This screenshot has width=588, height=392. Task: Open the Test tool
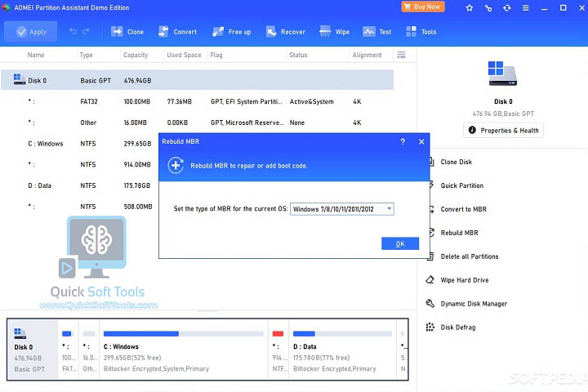point(376,32)
